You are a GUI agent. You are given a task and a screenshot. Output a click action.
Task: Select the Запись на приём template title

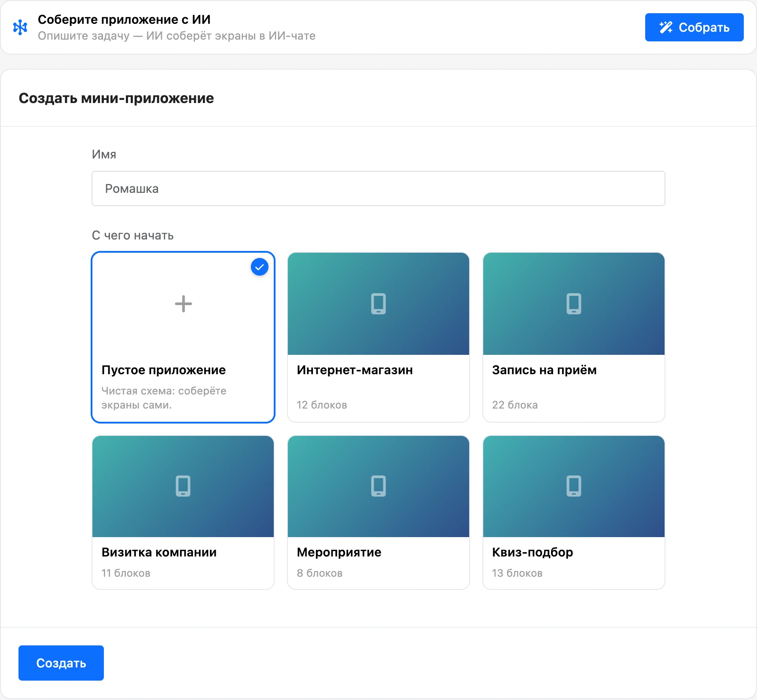tap(544, 370)
